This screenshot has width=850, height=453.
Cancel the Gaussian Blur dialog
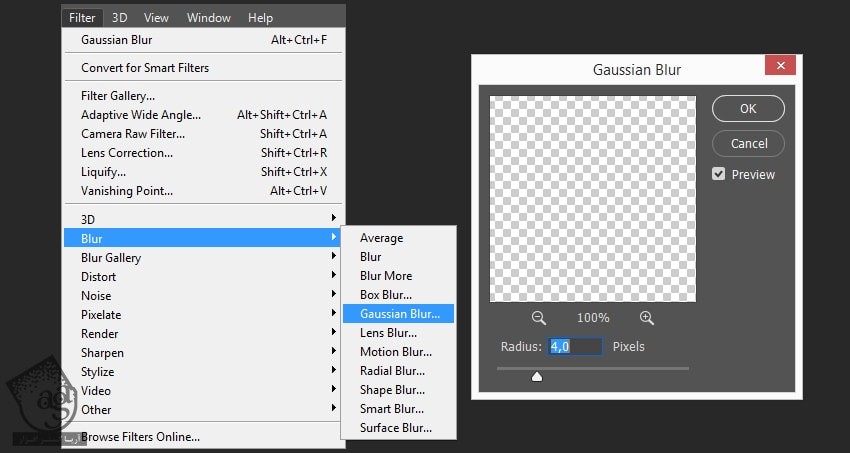748,143
